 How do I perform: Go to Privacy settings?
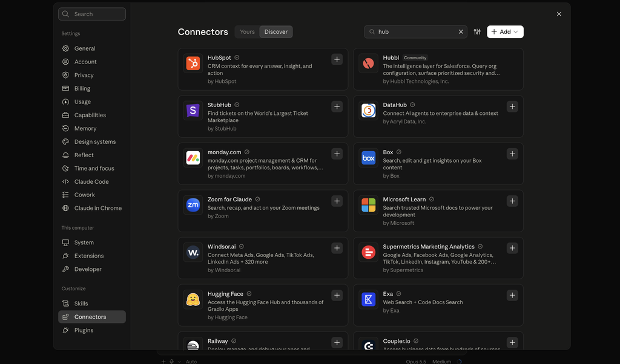click(92, 75)
